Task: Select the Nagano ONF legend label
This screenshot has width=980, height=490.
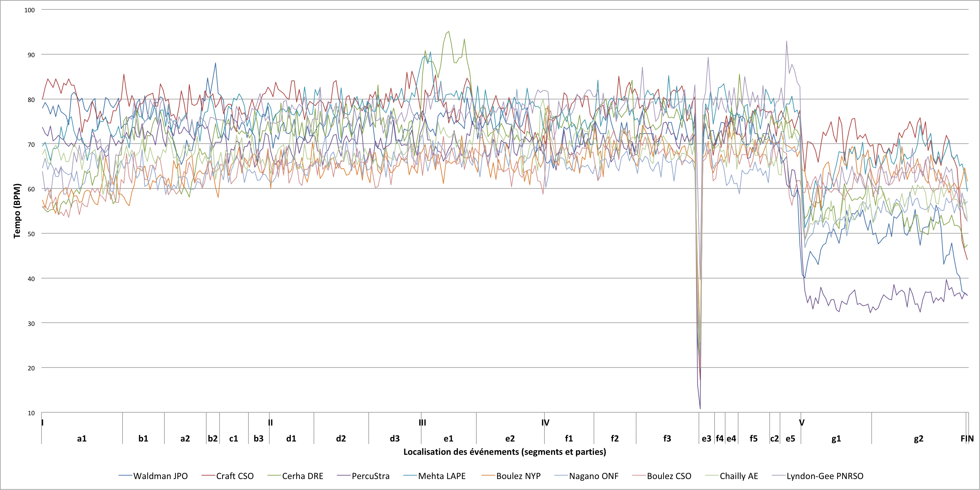Action: [x=593, y=476]
